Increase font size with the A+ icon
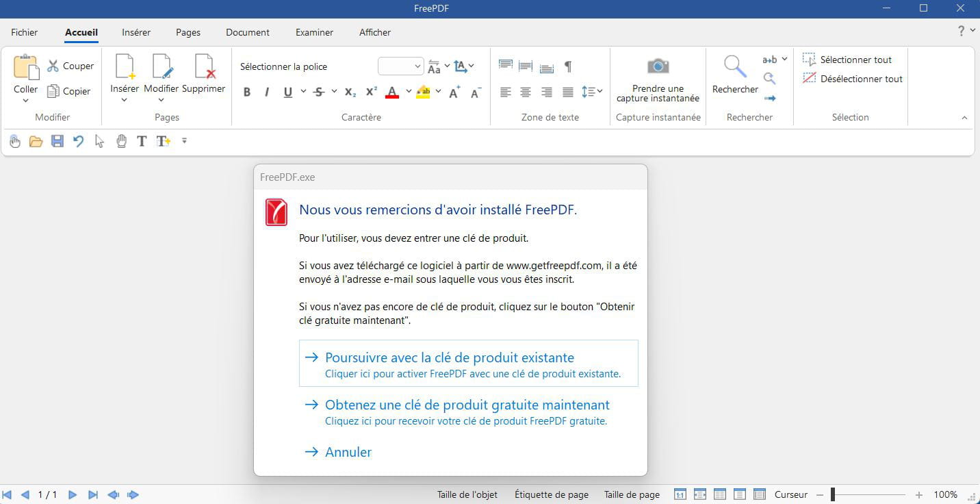The height and width of the screenshot is (504, 980). pyautogui.click(x=454, y=92)
